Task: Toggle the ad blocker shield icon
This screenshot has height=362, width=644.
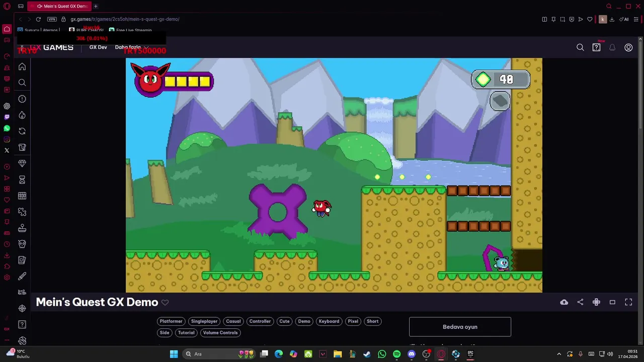Action: pyautogui.click(x=572, y=19)
